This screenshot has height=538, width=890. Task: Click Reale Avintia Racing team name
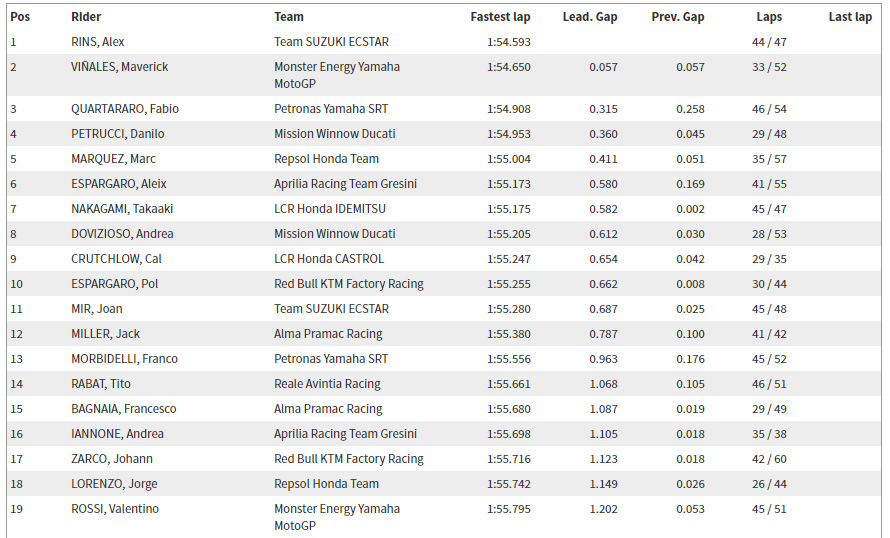pyautogui.click(x=327, y=384)
